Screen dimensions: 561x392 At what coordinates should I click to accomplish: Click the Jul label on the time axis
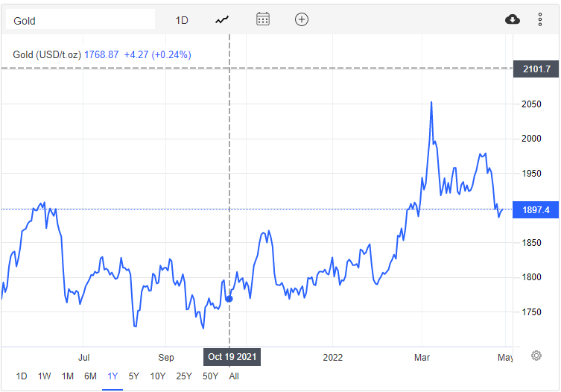point(83,357)
